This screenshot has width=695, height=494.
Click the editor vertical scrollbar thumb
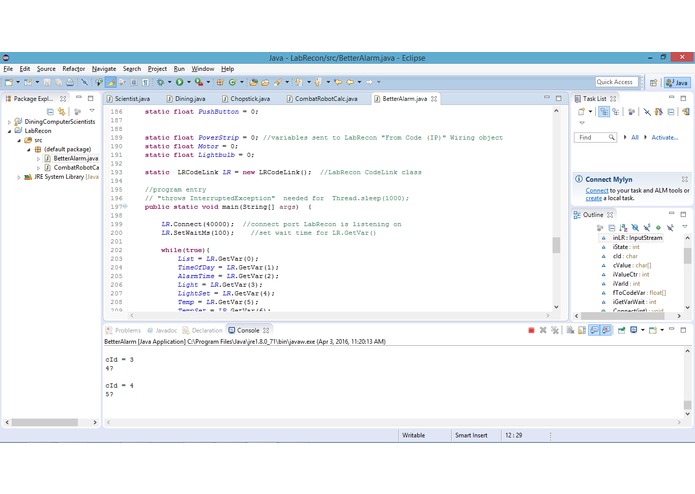pos(556,245)
